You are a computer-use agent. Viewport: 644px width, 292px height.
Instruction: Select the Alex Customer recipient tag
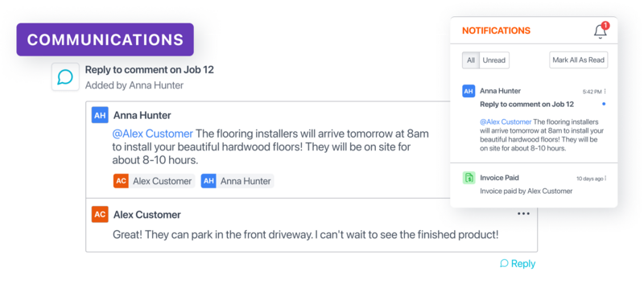click(x=154, y=181)
